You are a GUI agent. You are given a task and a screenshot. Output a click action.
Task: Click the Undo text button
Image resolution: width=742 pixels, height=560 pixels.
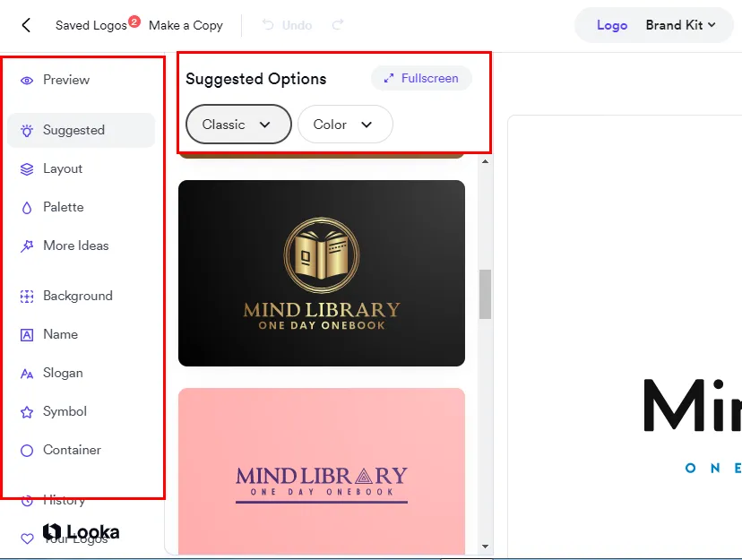click(x=297, y=26)
